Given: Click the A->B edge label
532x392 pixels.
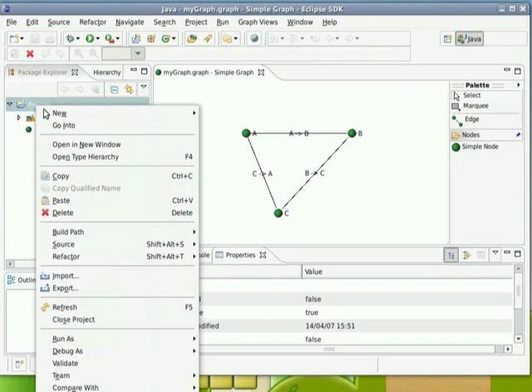Looking at the screenshot, I should (298, 133).
